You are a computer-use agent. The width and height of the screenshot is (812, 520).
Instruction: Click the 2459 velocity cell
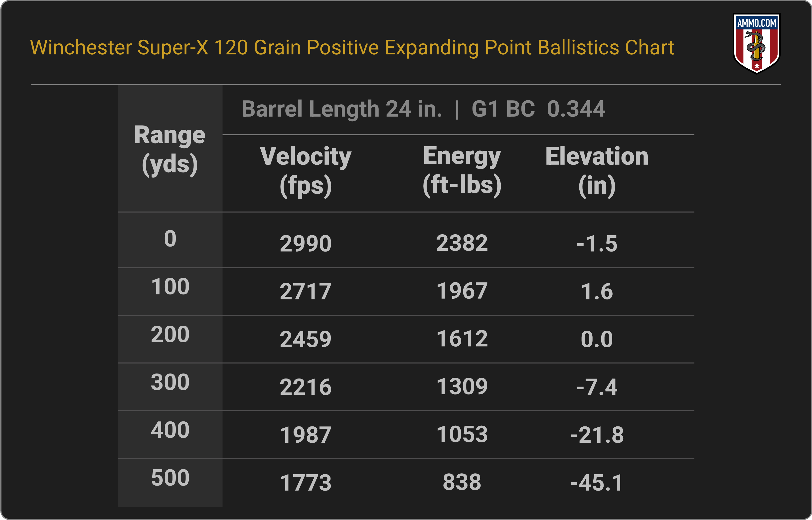305,339
